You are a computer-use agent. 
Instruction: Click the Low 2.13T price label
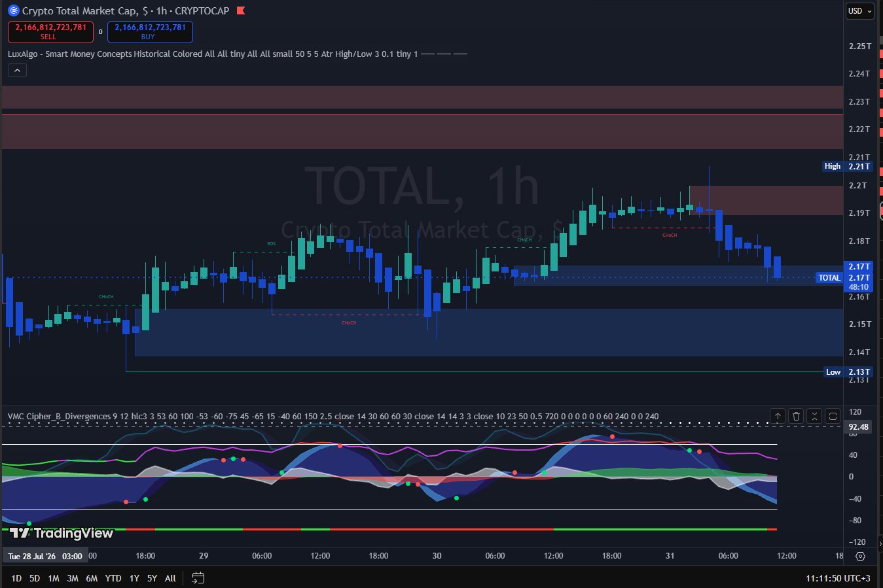(x=849, y=372)
